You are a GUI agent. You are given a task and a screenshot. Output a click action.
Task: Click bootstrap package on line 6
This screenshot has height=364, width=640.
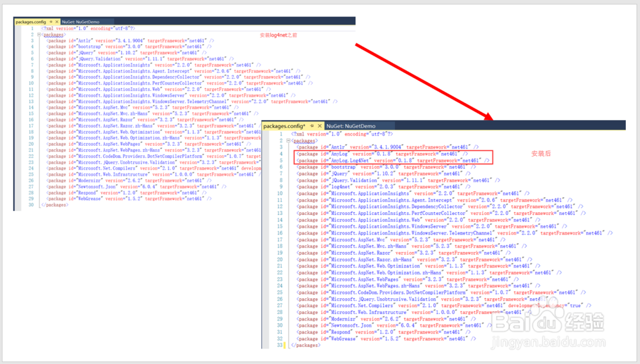click(x=386, y=167)
